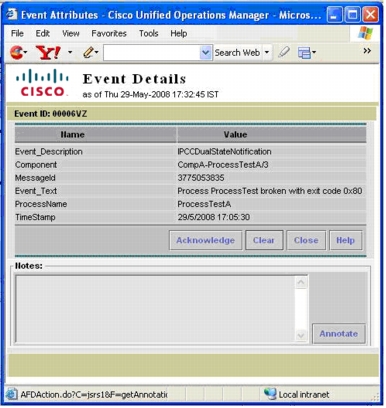Select the IPCCDualStateNotification value

point(224,152)
